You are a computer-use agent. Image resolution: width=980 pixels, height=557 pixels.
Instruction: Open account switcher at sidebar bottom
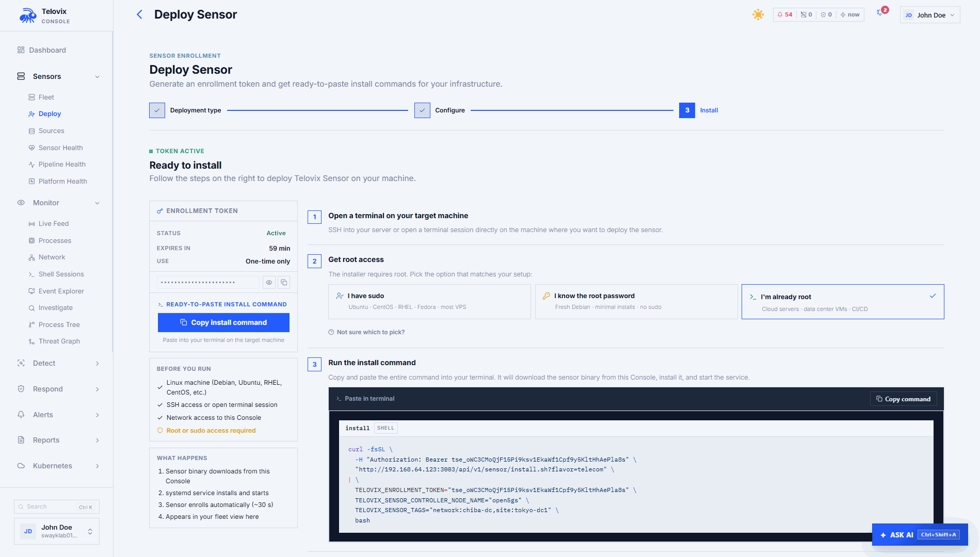click(x=57, y=531)
